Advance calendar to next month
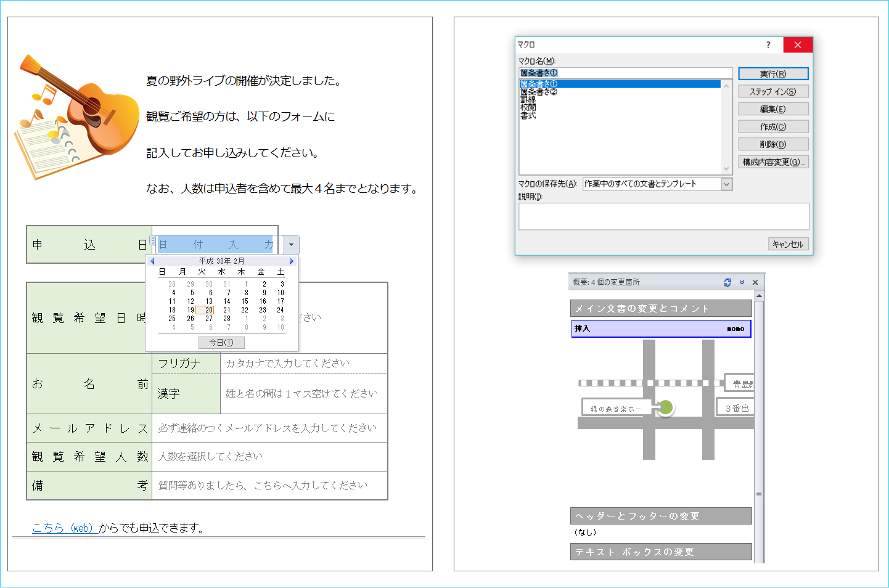The height and width of the screenshot is (588, 889). [292, 261]
